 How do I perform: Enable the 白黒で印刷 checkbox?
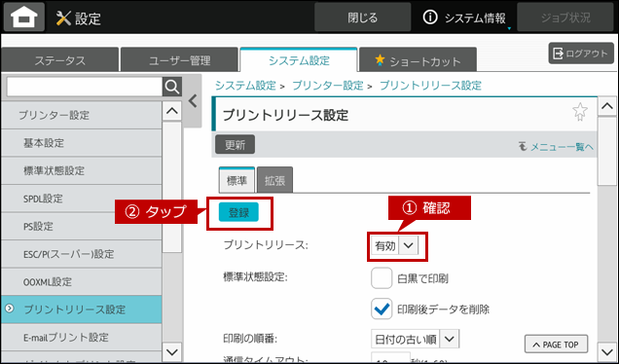click(382, 278)
